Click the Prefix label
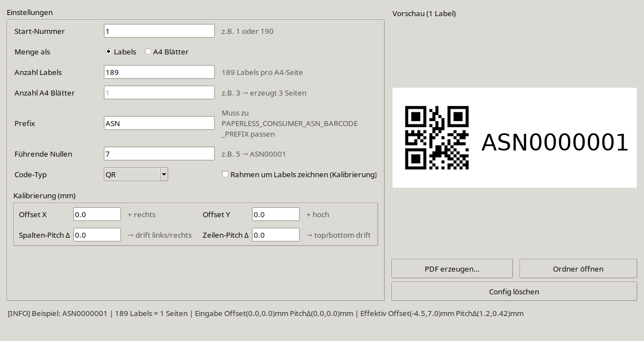The height and width of the screenshot is (341, 644). (x=24, y=123)
